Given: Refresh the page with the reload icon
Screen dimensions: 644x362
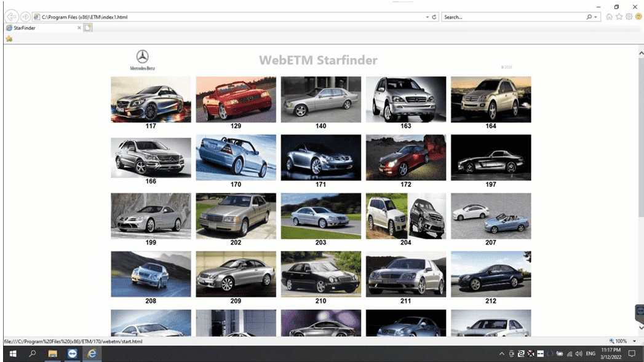Looking at the screenshot, I should tap(434, 17).
